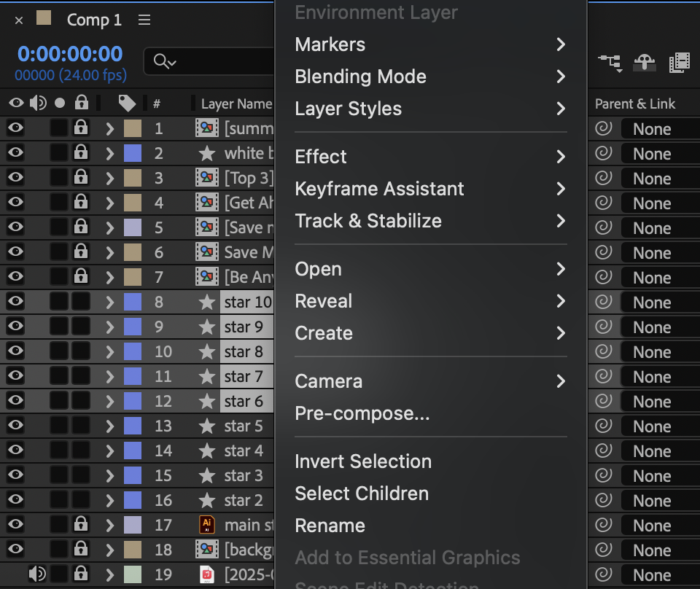Click the current timecode 0:00:00:00
700x589 pixels.
click(70, 54)
